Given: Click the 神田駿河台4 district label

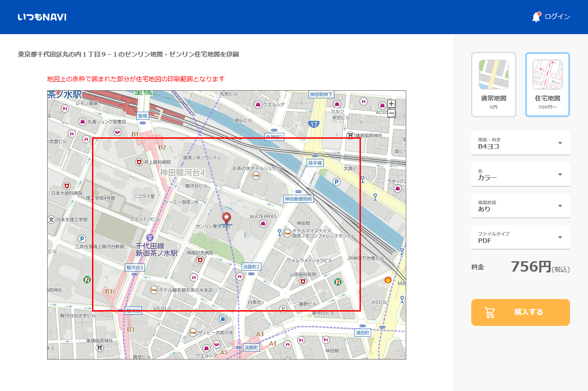Looking at the screenshot, I should pyautogui.click(x=182, y=172).
